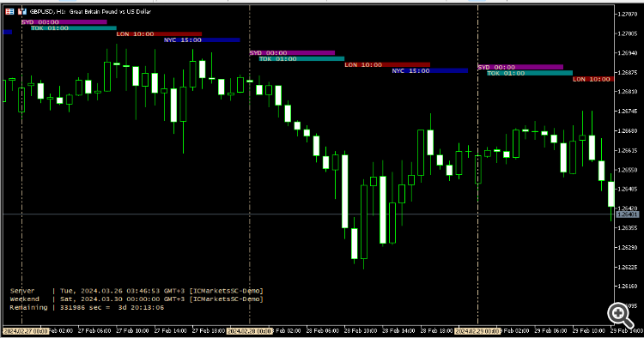Select the 27 Feb NYC 15:00 session bar
644x338 pixels.
click(x=202, y=40)
